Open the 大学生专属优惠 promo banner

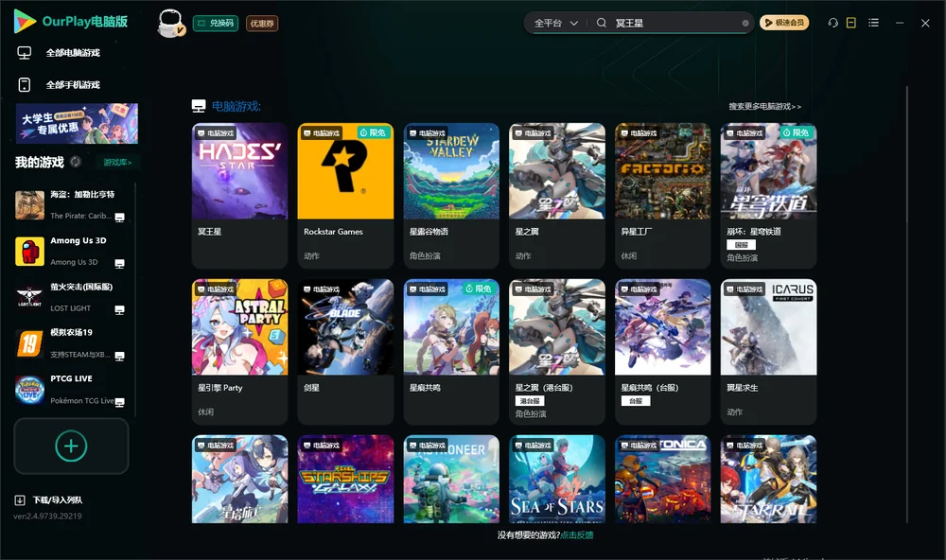[78, 124]
